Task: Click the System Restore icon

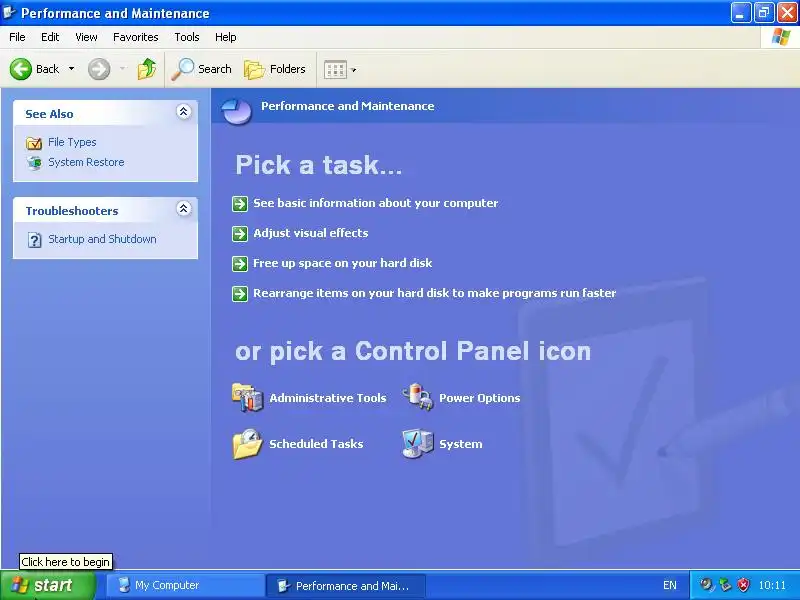Action: coord(34,163)
